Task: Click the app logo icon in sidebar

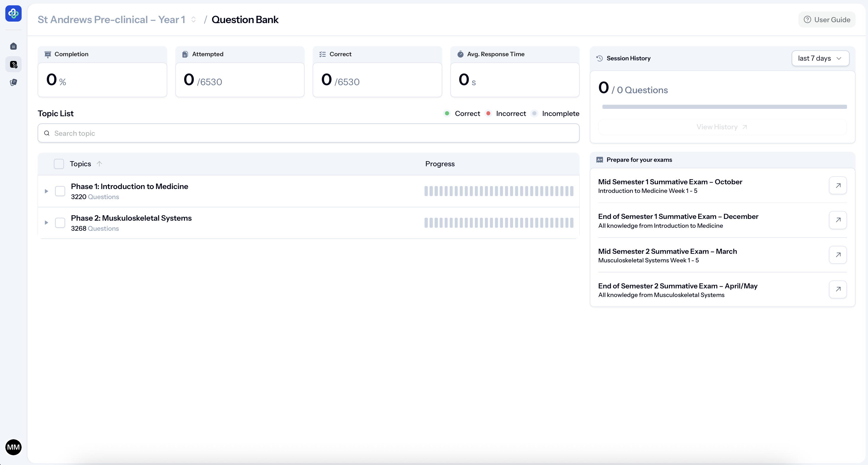Action: 14,14
